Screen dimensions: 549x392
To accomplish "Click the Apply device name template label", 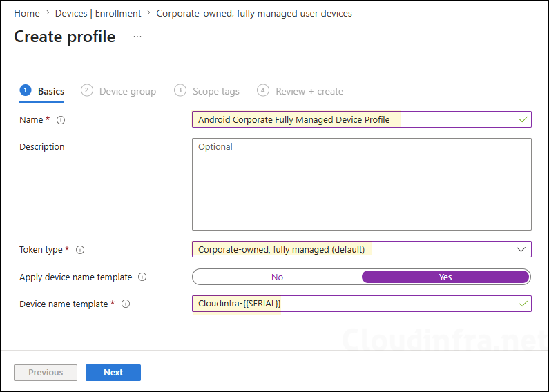I will point(76,277).
